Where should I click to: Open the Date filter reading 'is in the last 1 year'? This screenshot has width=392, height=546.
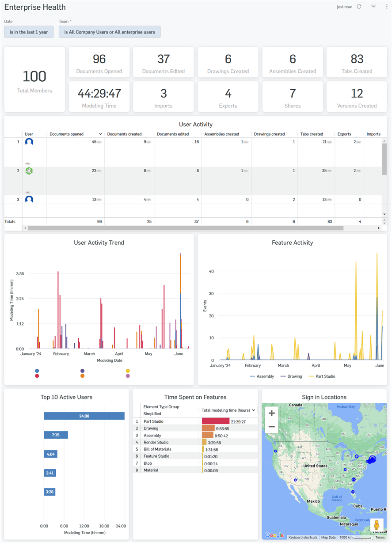[28, 32]
